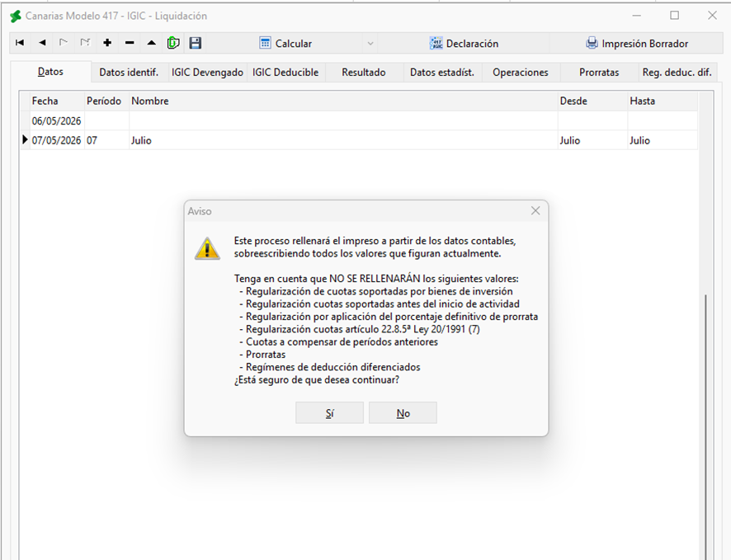
Task: Confirm the warning with Sí button
Action: (329, 412)
